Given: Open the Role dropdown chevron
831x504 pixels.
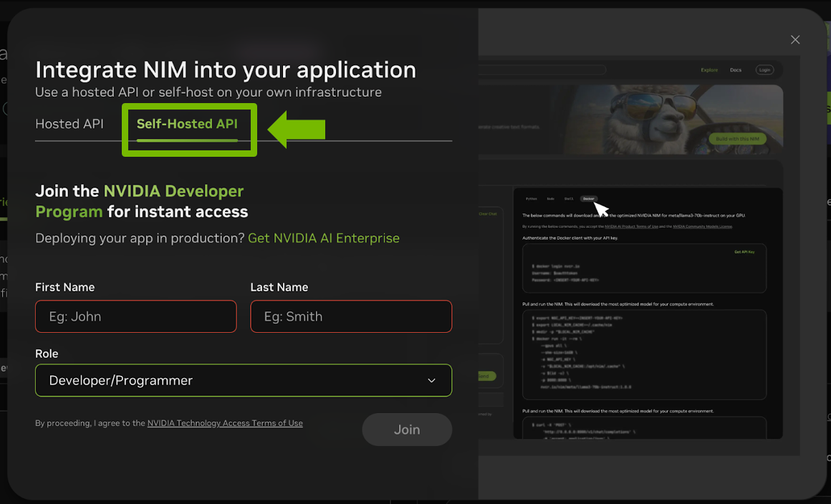Looking at the screenshot, I should pos(431,380).
